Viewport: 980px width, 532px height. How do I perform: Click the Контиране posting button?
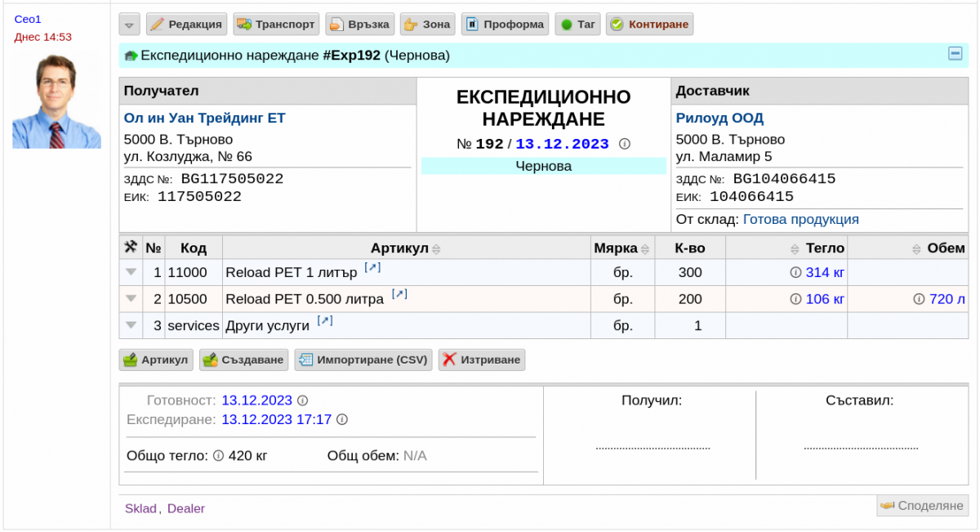[x=649, y=25]
